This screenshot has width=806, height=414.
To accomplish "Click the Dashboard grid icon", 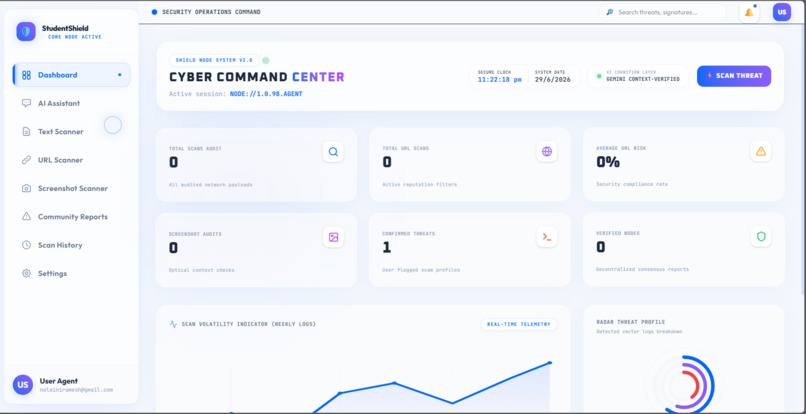I will 26,75.
